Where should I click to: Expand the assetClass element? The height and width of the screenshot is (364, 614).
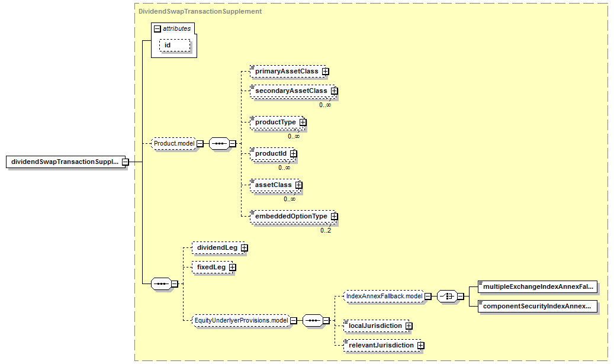[x=299, y=185]
